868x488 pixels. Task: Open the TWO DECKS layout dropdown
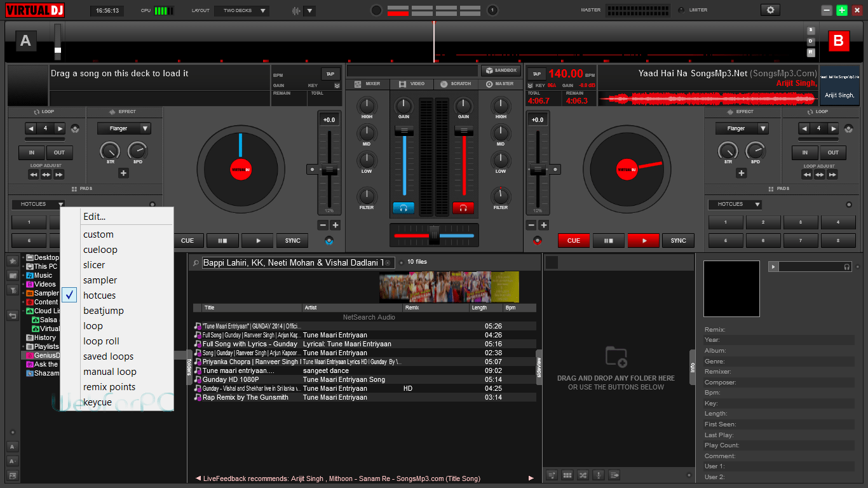coord(241,10)
